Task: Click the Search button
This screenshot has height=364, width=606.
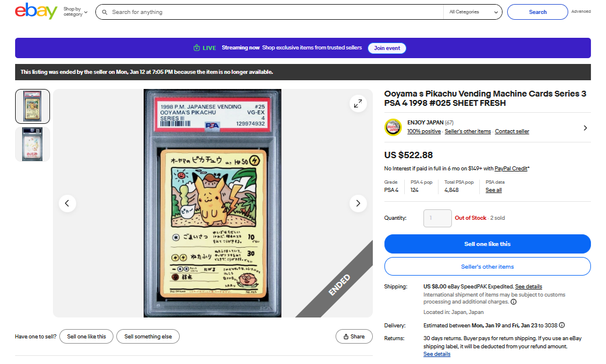Action: click(537, 12)
